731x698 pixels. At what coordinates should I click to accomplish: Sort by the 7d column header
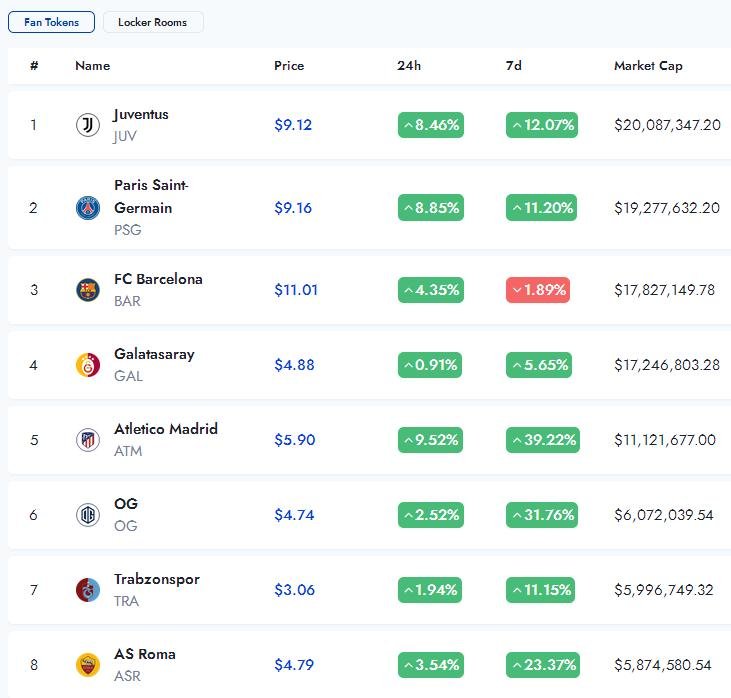pos(514,66)
